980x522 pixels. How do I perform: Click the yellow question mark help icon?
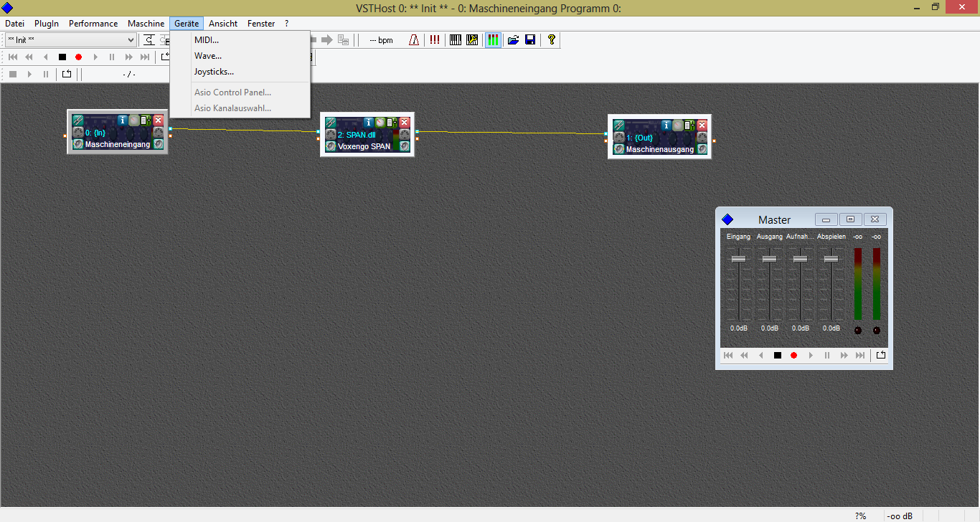[551, 40]
